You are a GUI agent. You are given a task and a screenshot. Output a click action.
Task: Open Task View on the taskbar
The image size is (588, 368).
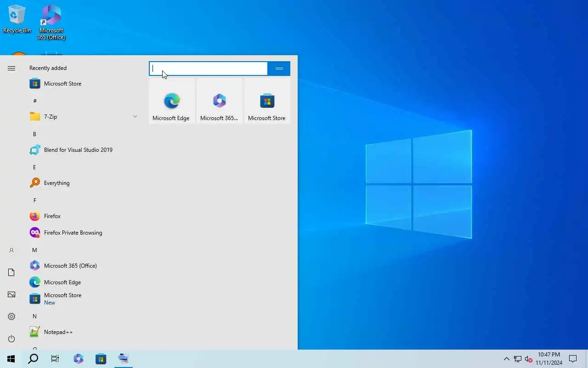pyautogui.click(x=55, y=359)
